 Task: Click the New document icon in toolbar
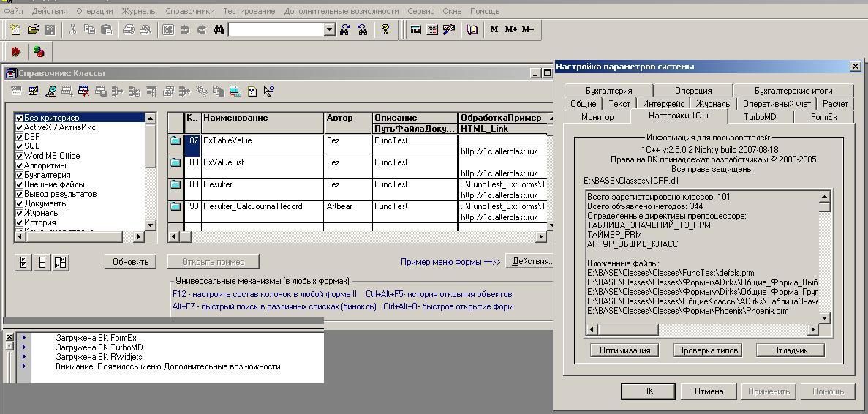tap(15, 30)
